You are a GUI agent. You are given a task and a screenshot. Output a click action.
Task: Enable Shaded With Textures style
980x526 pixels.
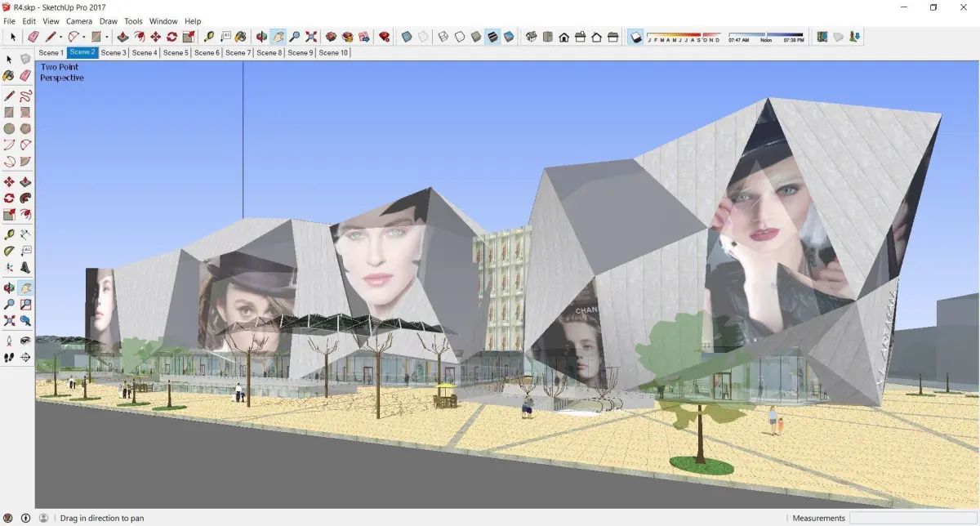[492, 37]
